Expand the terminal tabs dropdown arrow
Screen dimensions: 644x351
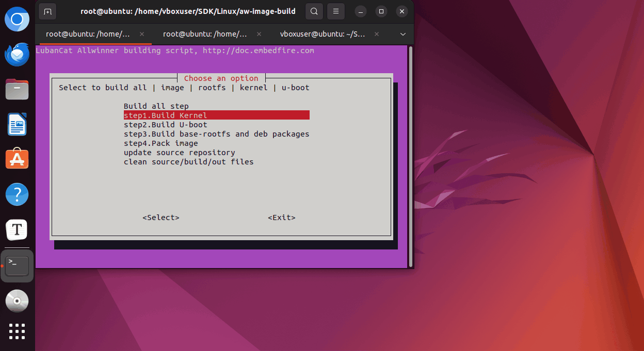click(403, 34)
